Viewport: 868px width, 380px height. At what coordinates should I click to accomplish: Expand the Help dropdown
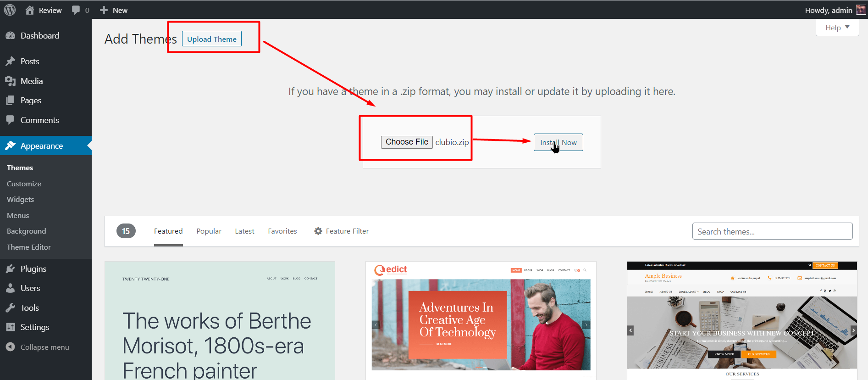coord(837,28)
